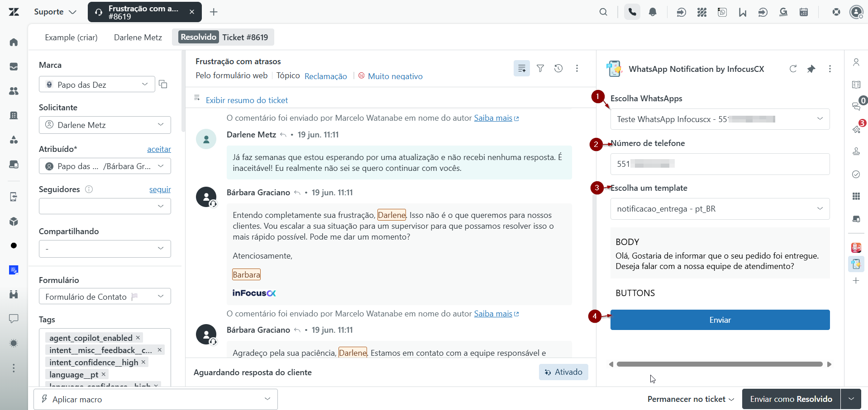868x410 pixels.
Task: Open the Compartilhando dropdown
Action: coord(105,249)
